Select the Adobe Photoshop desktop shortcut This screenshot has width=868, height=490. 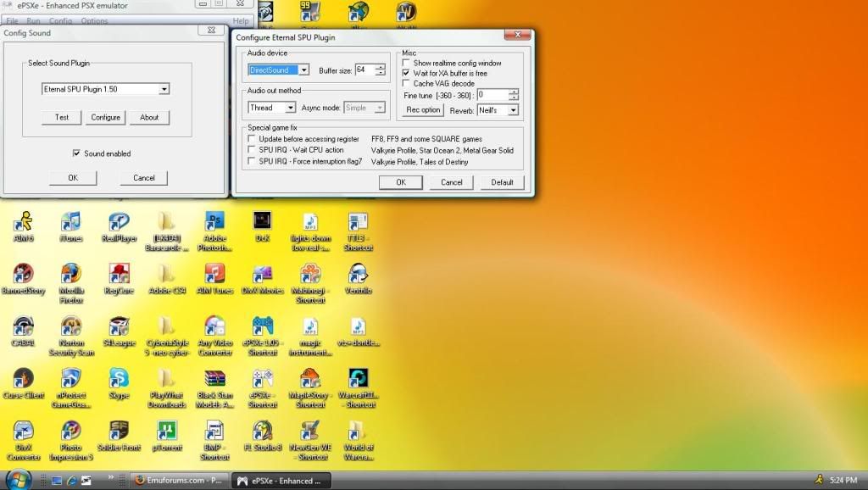[214, 231]
